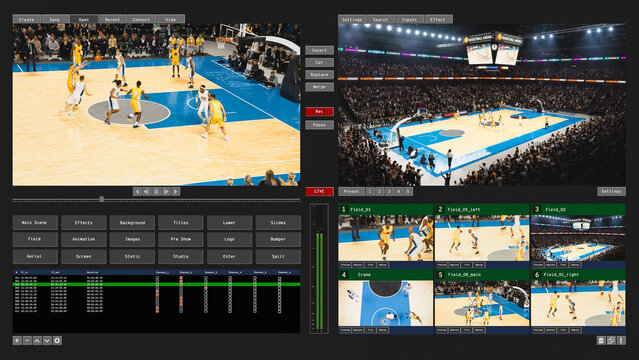This screenshot has height=360, width=639.
Task: Open list options via round gear icon
Action: 57,340
